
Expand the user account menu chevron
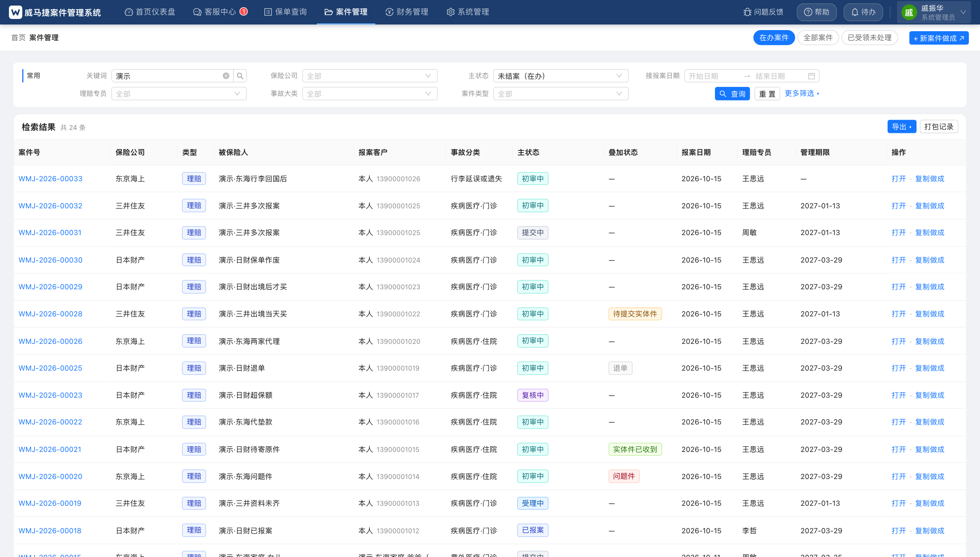point(964,12)
